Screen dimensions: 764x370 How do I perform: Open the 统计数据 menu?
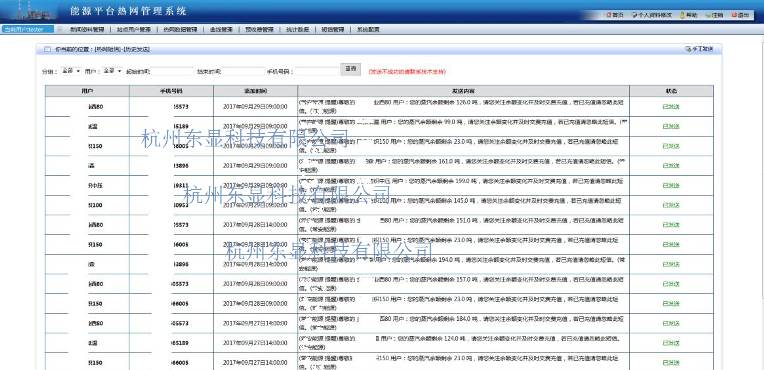pos(297,29)
